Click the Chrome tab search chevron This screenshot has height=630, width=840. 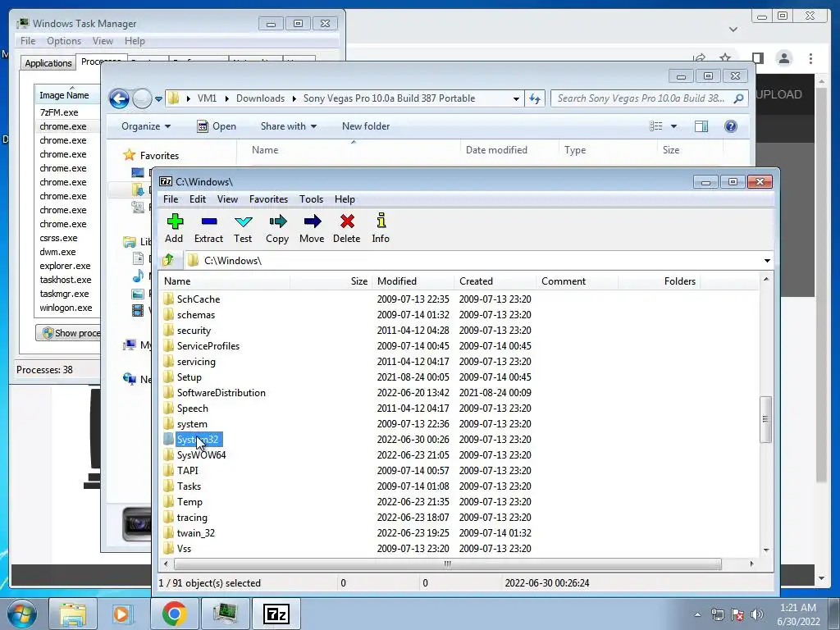coord(733,30)
